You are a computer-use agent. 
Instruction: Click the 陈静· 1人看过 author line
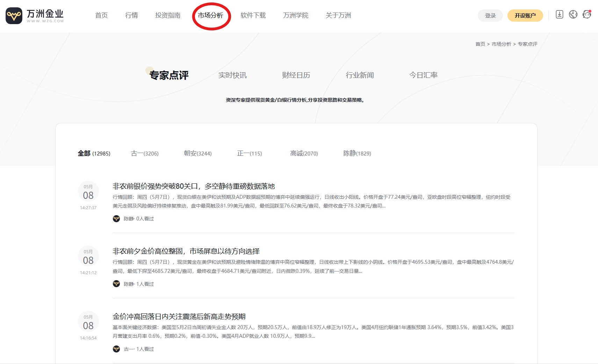point(139,284)
